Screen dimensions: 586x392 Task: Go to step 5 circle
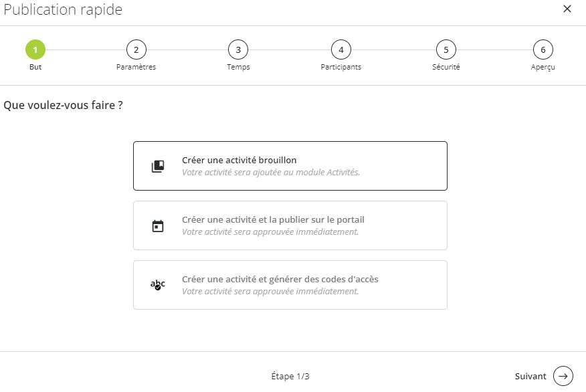point(446,50)
